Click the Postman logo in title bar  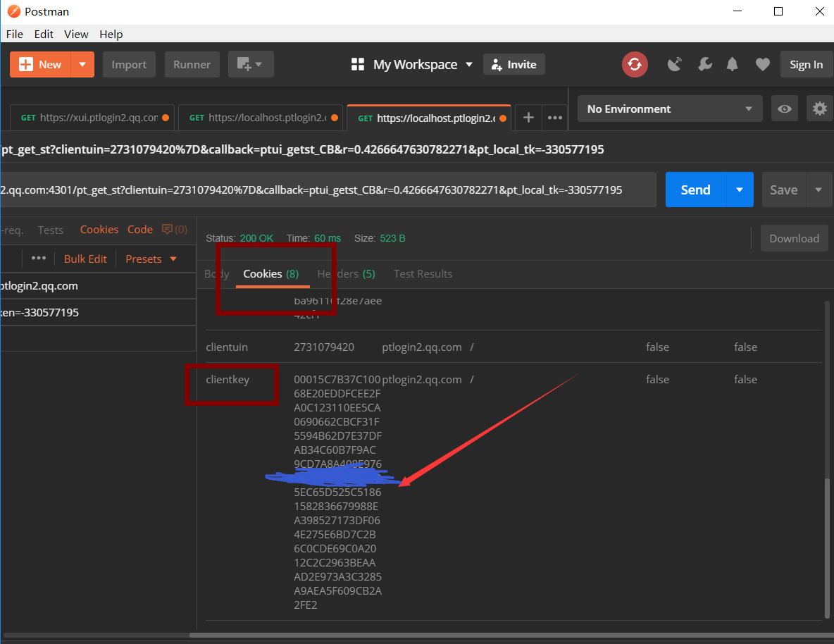(x=14, y=11)
